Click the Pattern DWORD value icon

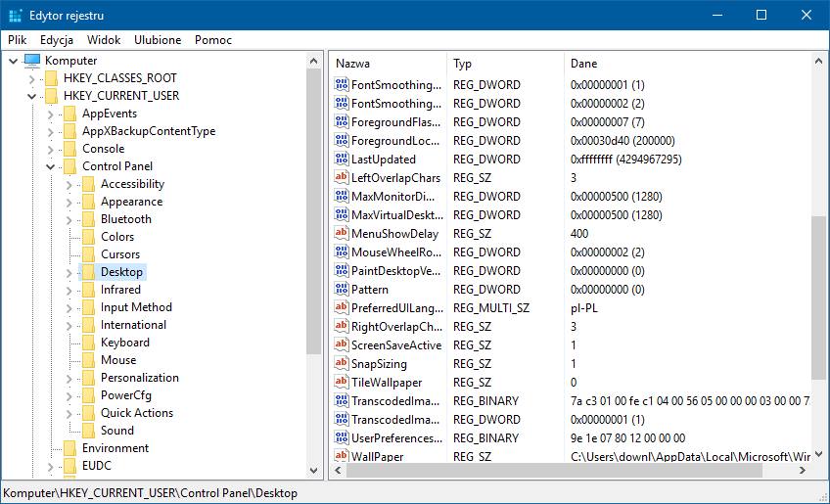pyautogui.click(x=342, y=289)
